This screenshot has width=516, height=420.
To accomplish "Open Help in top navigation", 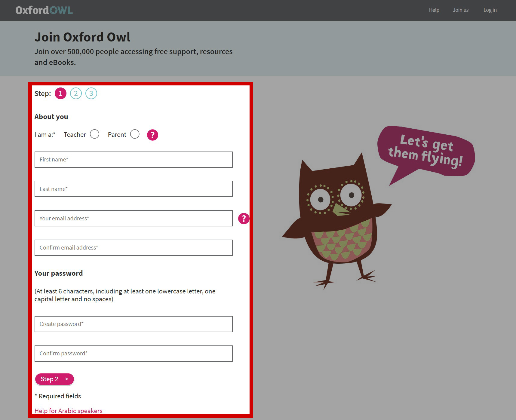I will (434, 10).
